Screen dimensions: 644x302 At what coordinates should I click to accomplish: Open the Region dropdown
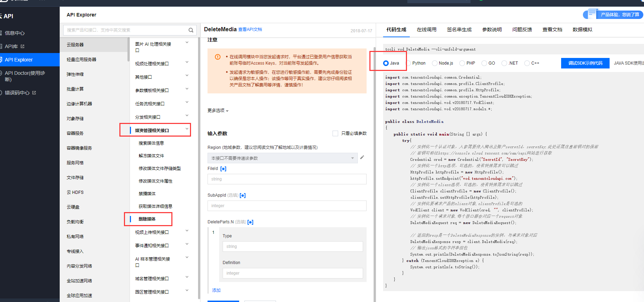[283, 158]
